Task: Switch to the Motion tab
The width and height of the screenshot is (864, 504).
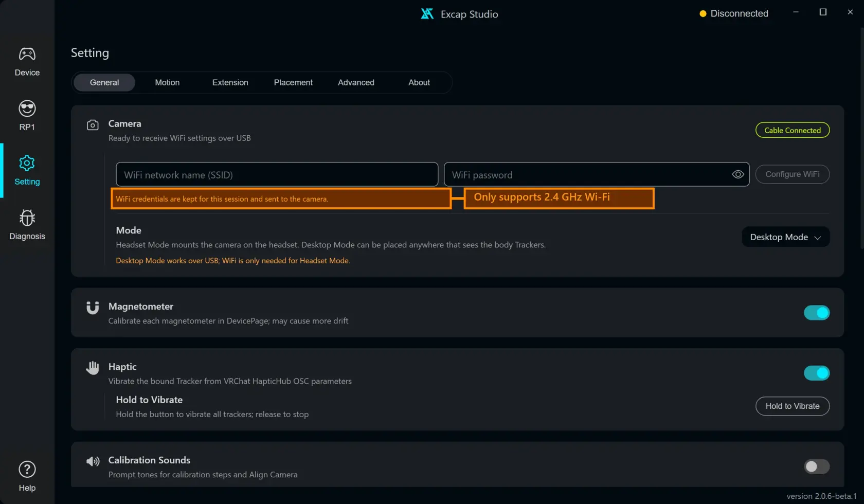Action: pos(167,82)
